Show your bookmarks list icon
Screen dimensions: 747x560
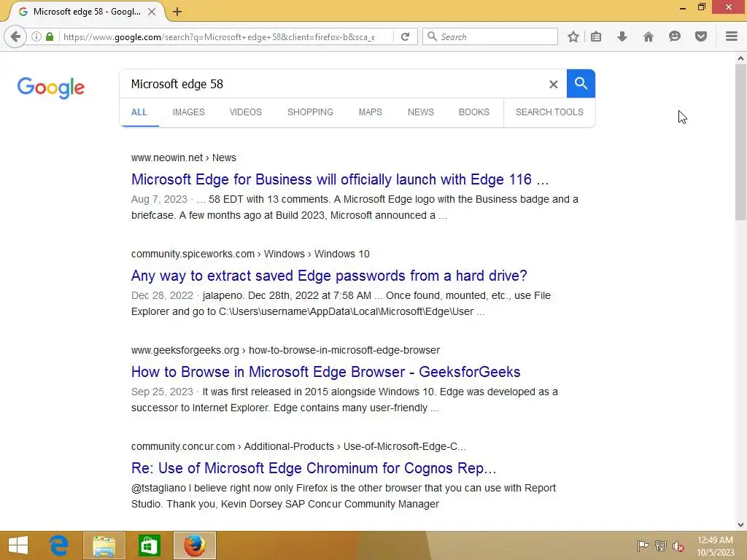point(596,36)
